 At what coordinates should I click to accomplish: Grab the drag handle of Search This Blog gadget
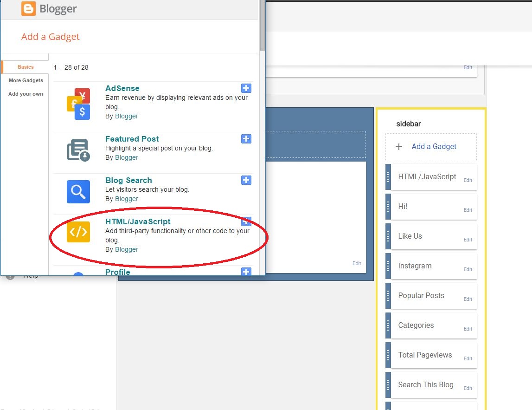[x=388, y=385]
